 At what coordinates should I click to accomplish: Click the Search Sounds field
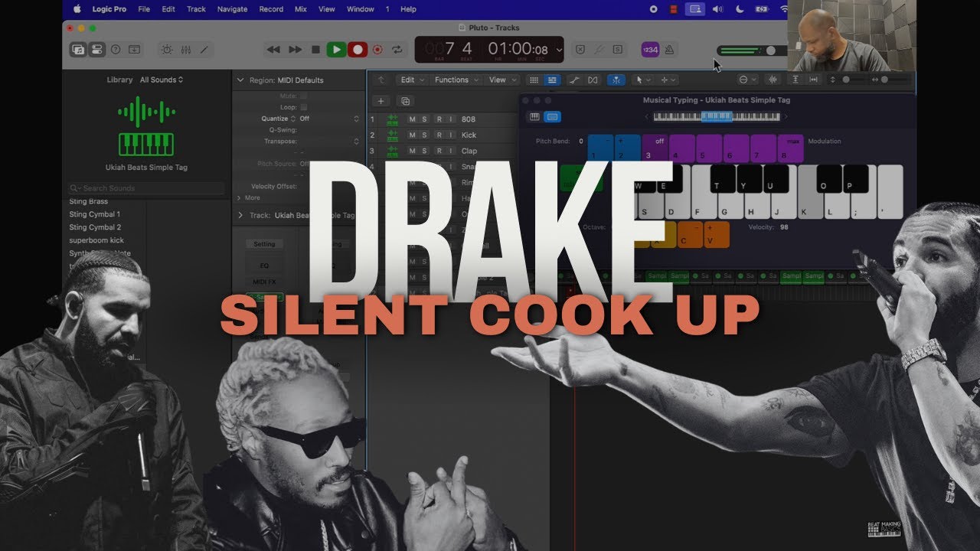(x=145, y=188)
